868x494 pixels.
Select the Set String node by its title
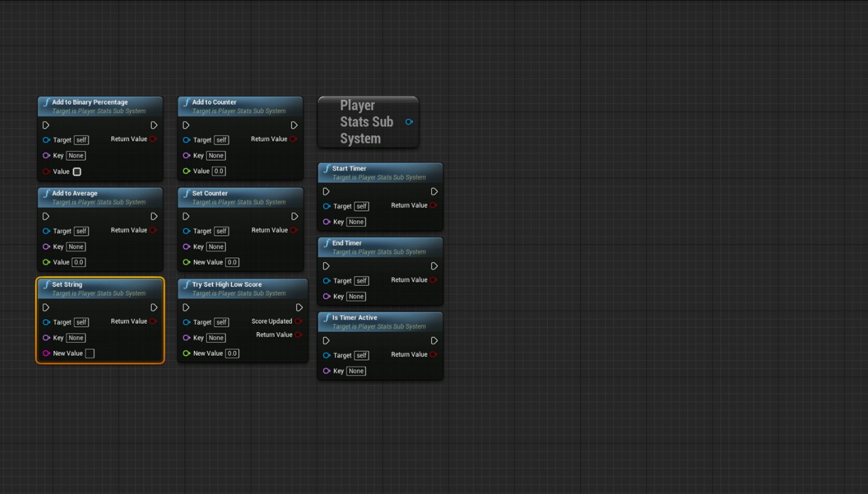tap(67, 285)
